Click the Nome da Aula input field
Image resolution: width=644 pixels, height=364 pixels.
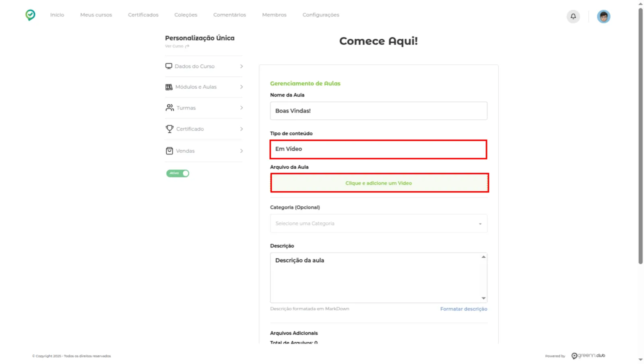click(x=378, y=111)
